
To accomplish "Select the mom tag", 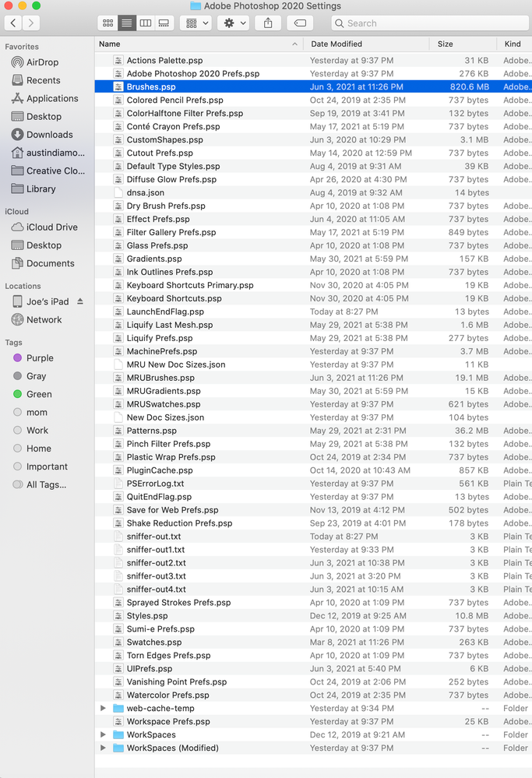I will click(x=37, y=412).
